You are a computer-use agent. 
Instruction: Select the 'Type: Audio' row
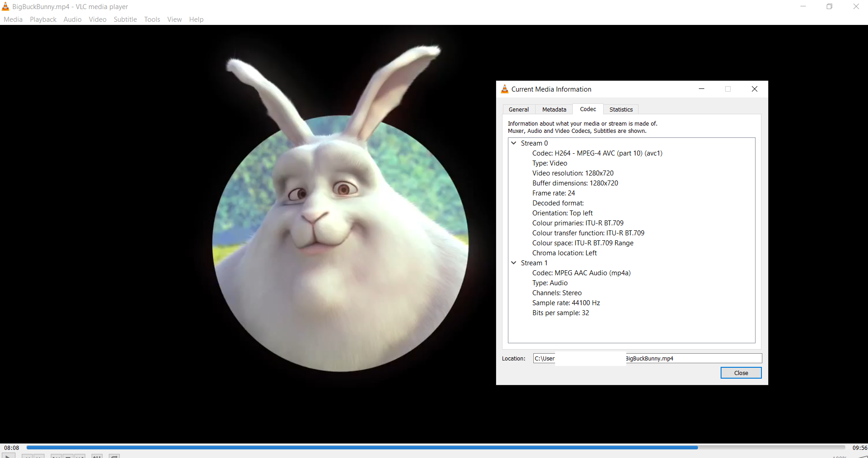coord(550,283)
